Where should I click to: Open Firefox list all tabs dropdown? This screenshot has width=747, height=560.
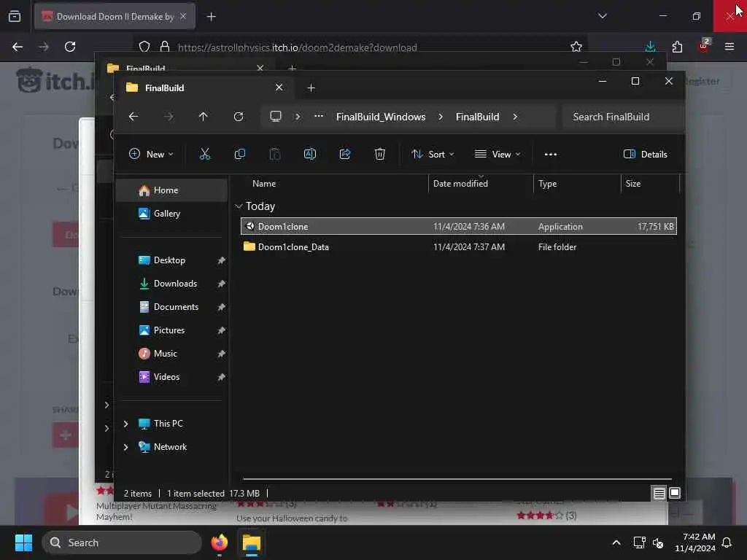pyautogui.click(x=602, y=16)
